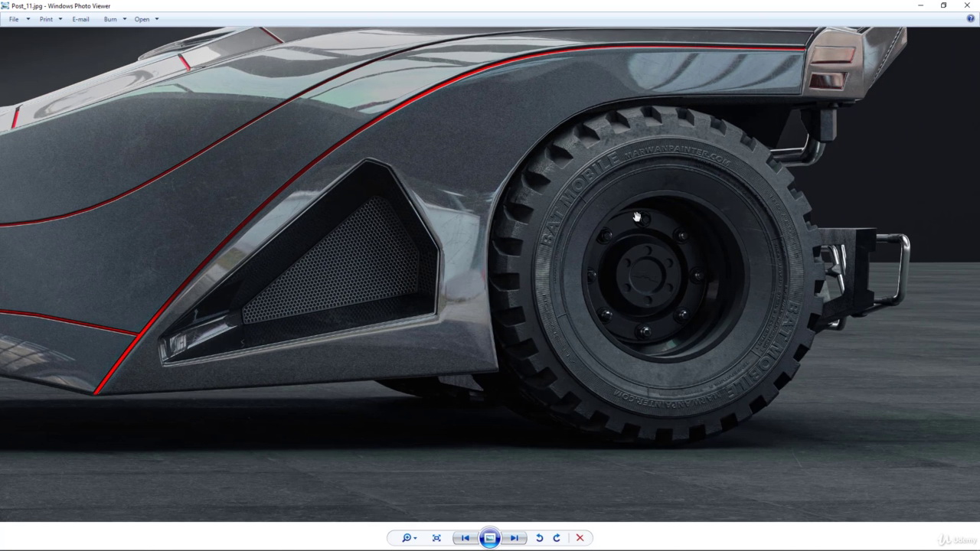The height and width of the screenshot is (551, 980).
Task: Switch image to actual size view
Action: point(436,538)
